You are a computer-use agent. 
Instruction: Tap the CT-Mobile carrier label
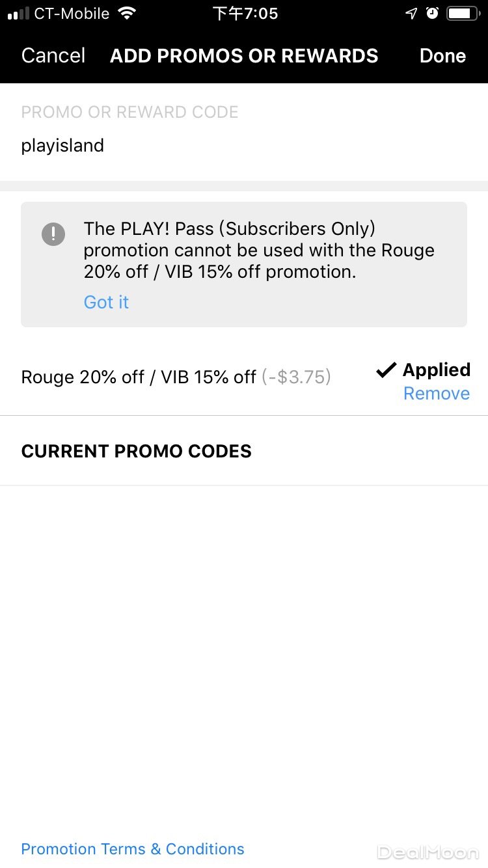[x=72, y=14]
